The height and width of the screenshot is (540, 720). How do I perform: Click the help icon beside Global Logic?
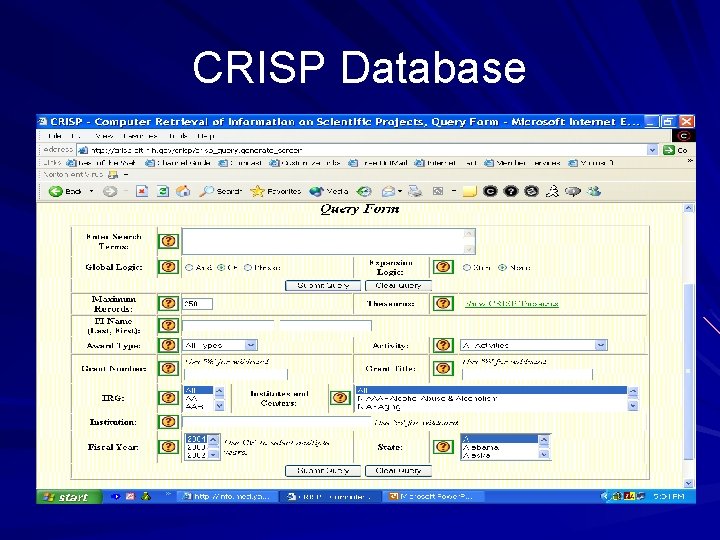tap(169, 267)
